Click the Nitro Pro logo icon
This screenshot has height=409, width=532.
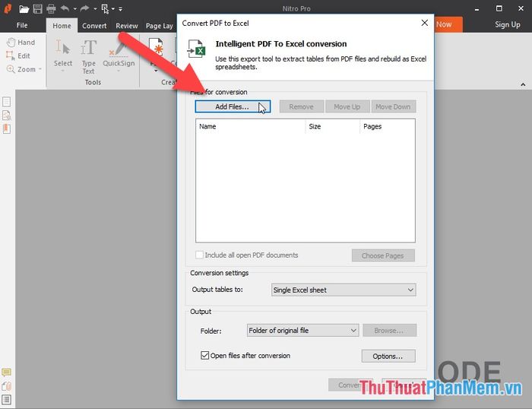click(8, 8)
